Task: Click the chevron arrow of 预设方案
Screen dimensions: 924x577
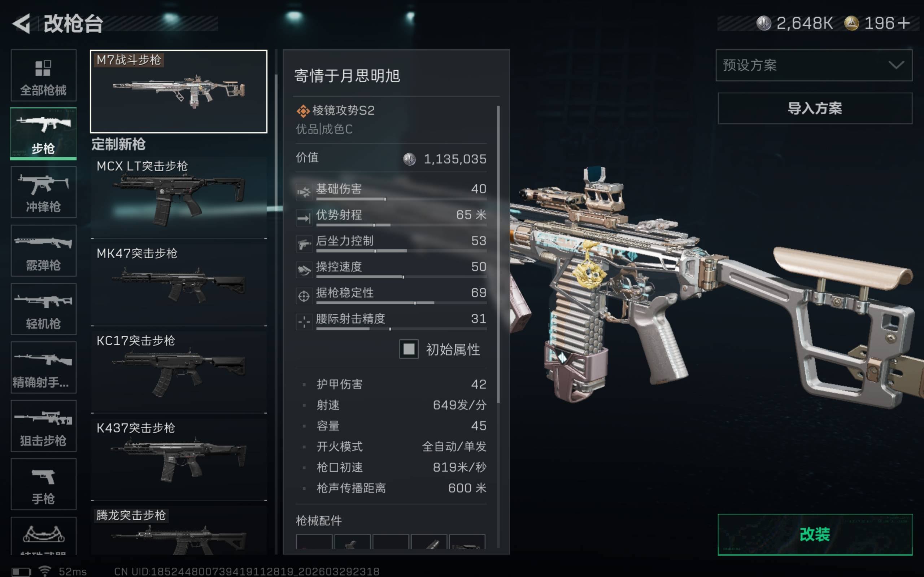Action: [x=896, y=65]
